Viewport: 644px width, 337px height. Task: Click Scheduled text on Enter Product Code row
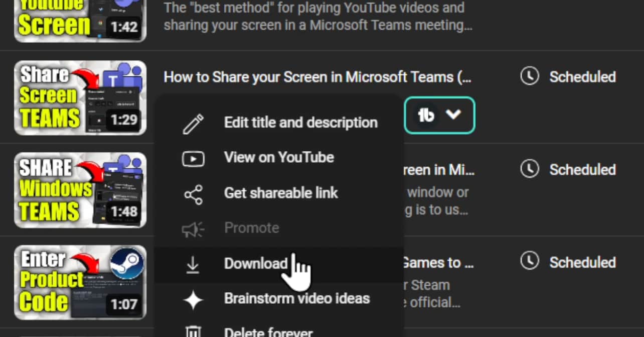582,262
